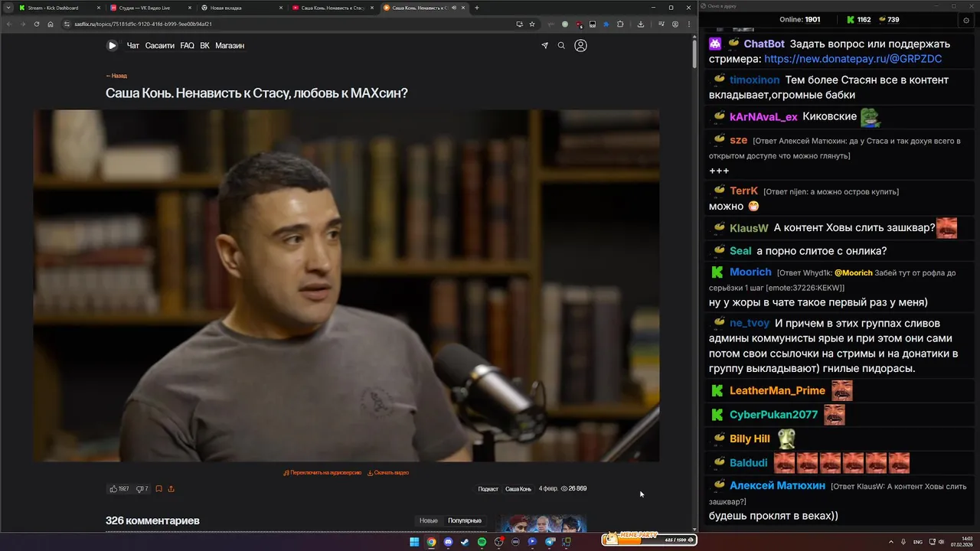The height and width of the screenshot is (551, 980).
Task: Expand the tab search dropdown arrow
Action: 8,8
